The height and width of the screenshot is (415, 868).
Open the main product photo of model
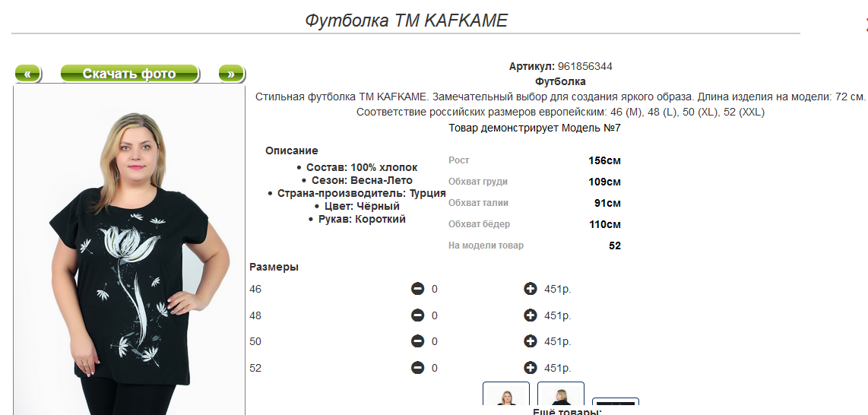point(129,250)
